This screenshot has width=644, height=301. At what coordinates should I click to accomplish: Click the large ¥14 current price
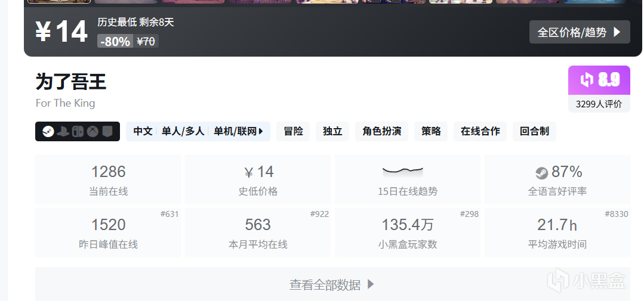61,32
